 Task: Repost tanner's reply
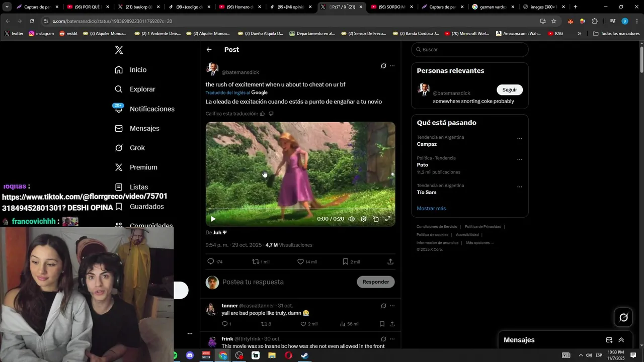click(x=266, y=324)
